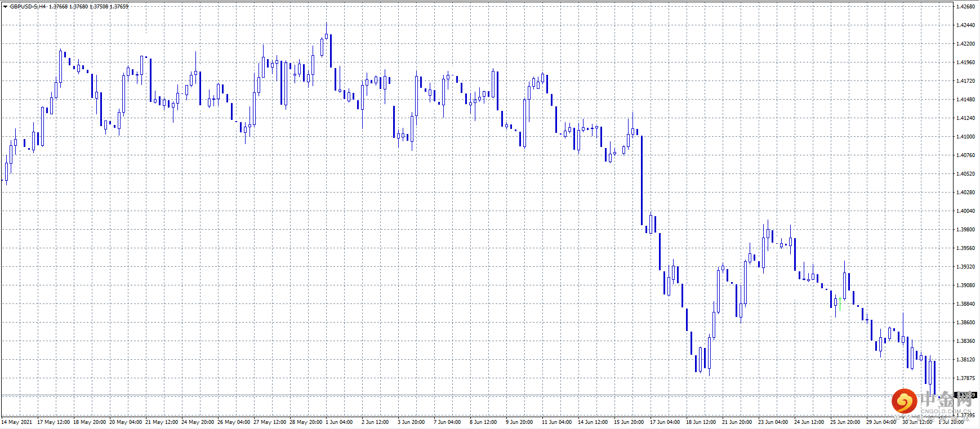This screenshot has height=429, width=980.
Task: Click the 15 Jun 20:00 time label
Action: point(629,422)
